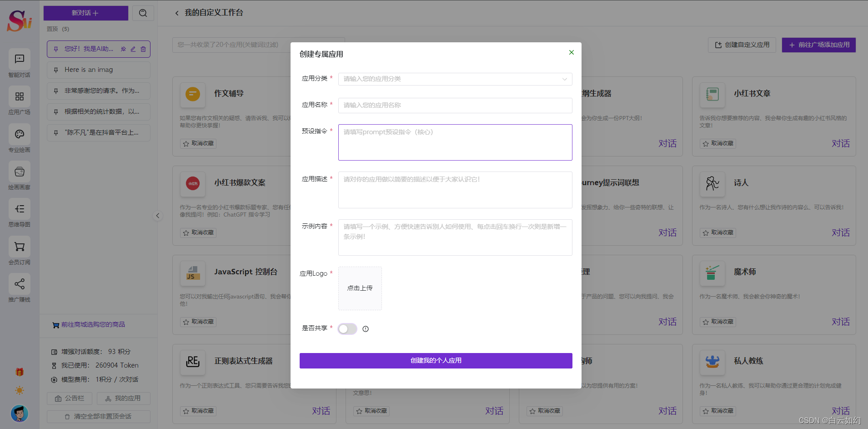Open the 公告栏 notice board button
This screenshot has width=868, height=429.
(70, 399)
